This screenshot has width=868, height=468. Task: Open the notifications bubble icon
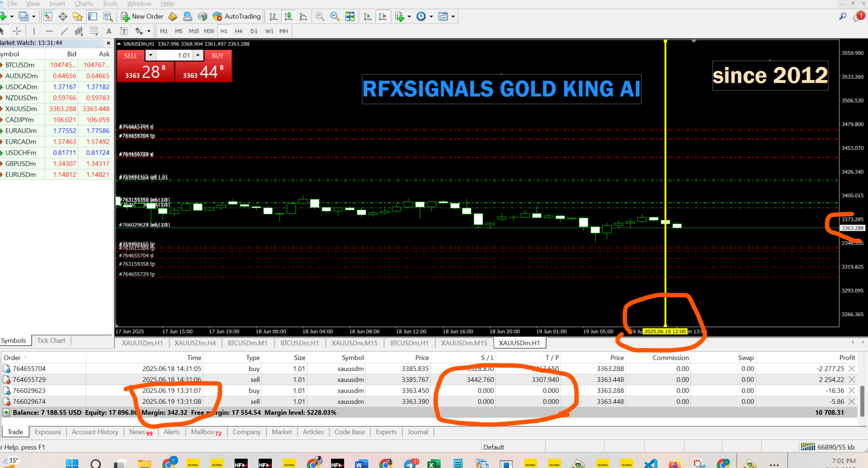859,16
